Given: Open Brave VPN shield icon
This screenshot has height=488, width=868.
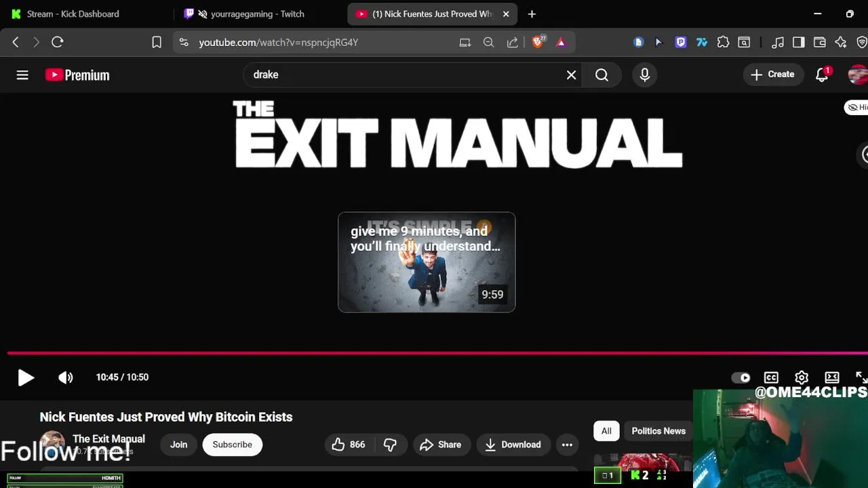Looking at the screenshot, I should click(862, 42).
